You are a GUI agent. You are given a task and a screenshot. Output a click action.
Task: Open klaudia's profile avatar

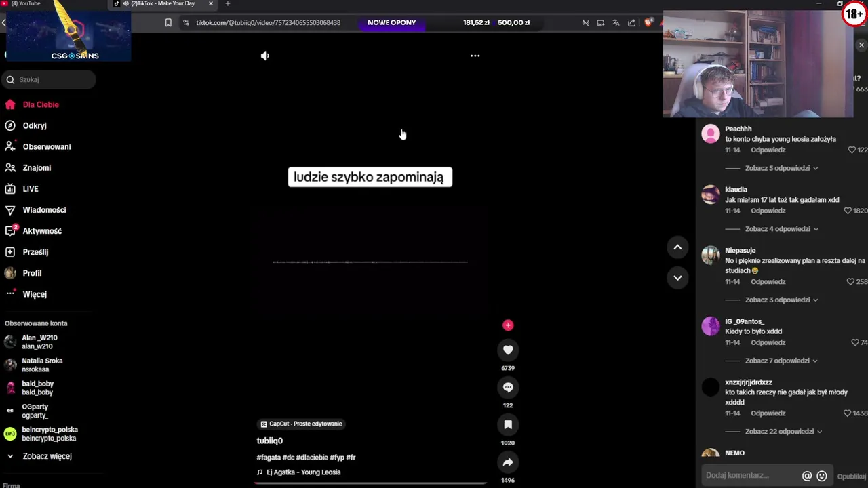coord(710,195)
